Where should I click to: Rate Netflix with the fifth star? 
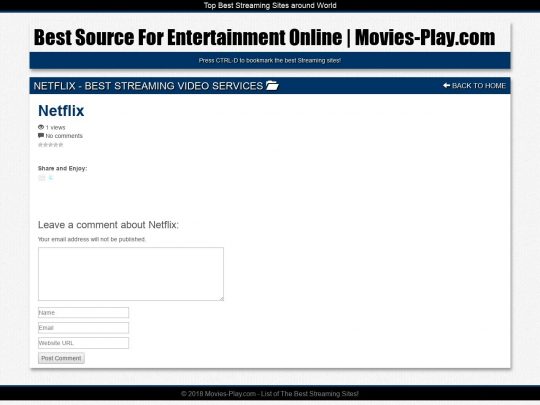[x=61, y=145]
